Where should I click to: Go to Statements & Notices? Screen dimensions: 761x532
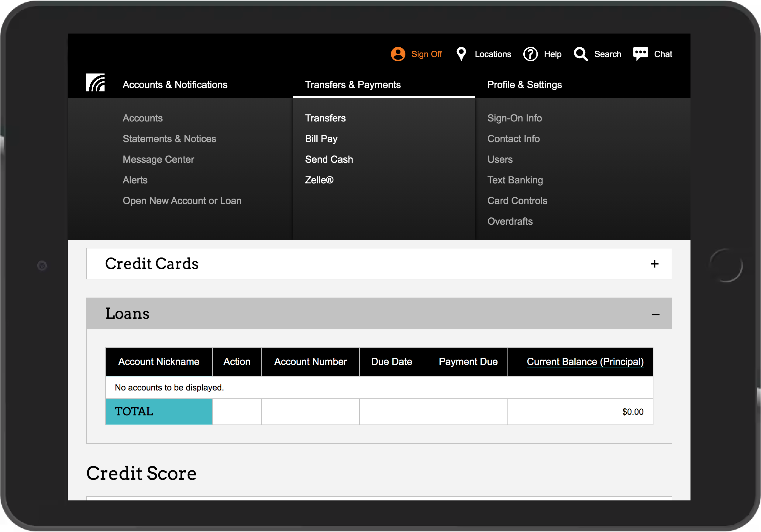pyautogui.click(x=169, y=139)
